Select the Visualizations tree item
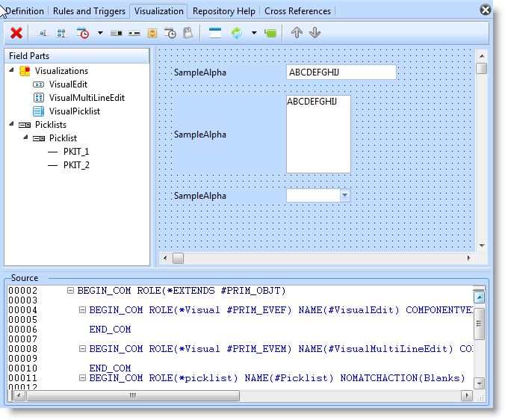505x420 pixels. [x=61, y=71]
